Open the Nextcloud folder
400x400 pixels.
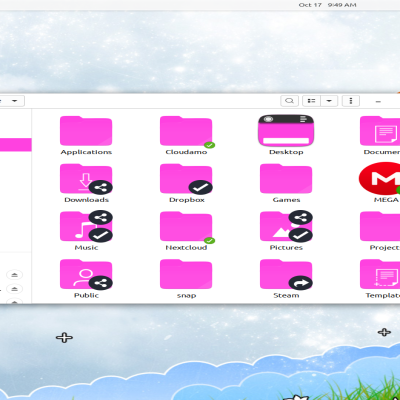tap(186, 226)
